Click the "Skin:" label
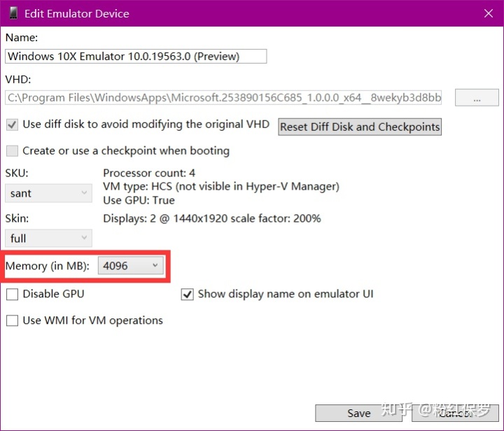The image size is (504, 431). click(17, 218)
